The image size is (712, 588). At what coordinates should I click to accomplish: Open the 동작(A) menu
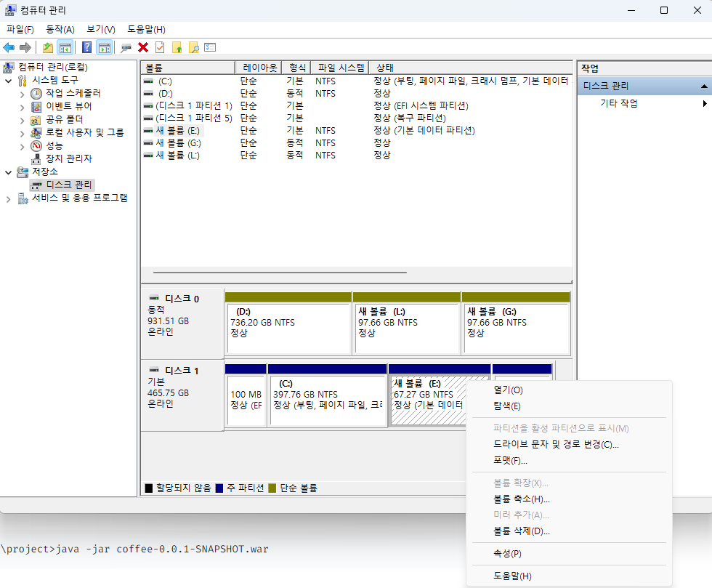60,30
